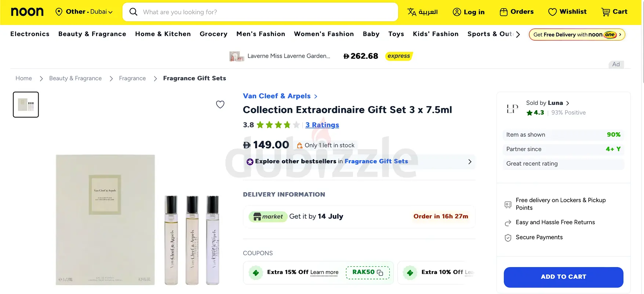
Task: Expand more categories with right chevron
Action: [x=518, y=35]
